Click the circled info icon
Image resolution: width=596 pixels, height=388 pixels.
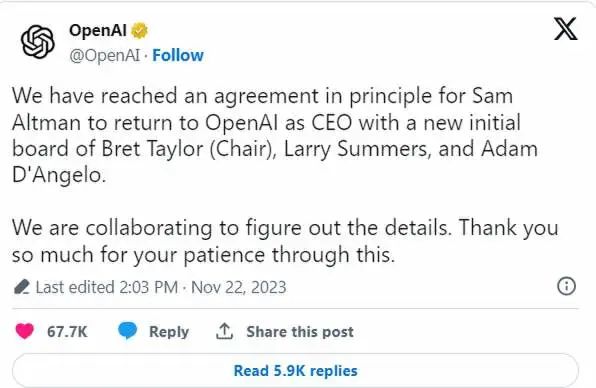pyautogui.click(x=566, y=286)
